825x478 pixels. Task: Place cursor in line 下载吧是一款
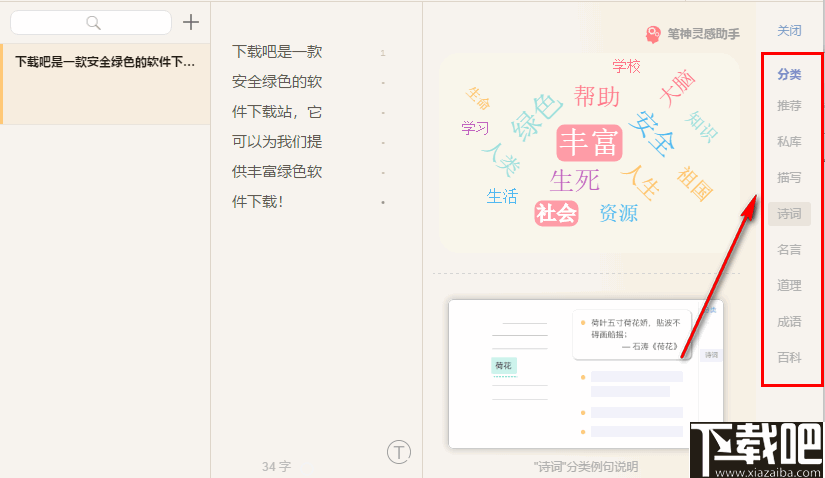tap(277, 52)
